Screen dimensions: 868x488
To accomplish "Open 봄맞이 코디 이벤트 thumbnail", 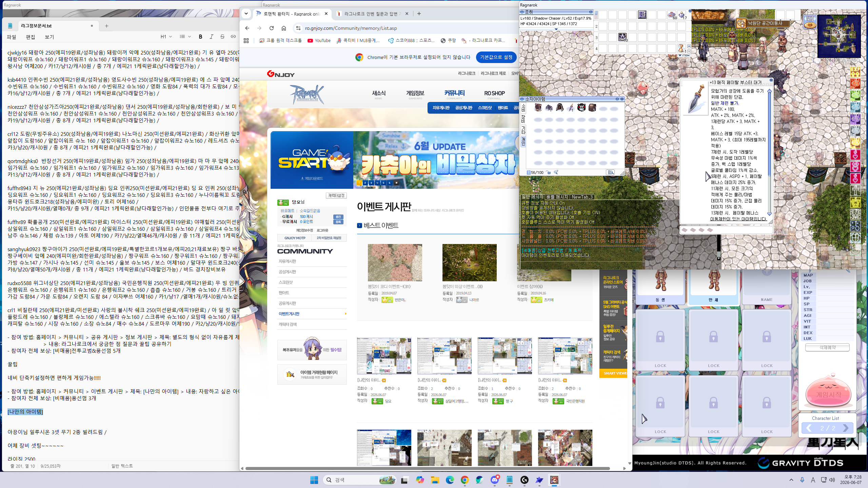I will pyautogui.click(x=395, y=262).
